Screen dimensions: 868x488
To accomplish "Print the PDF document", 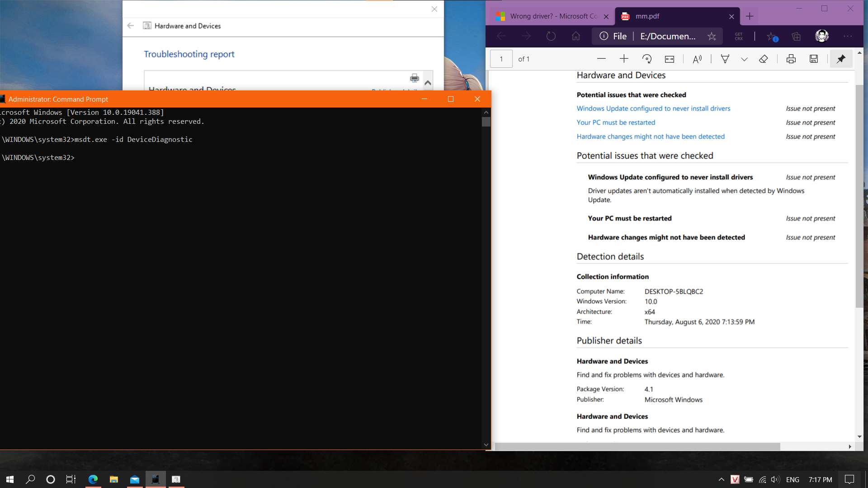I will tap(791, 59).
